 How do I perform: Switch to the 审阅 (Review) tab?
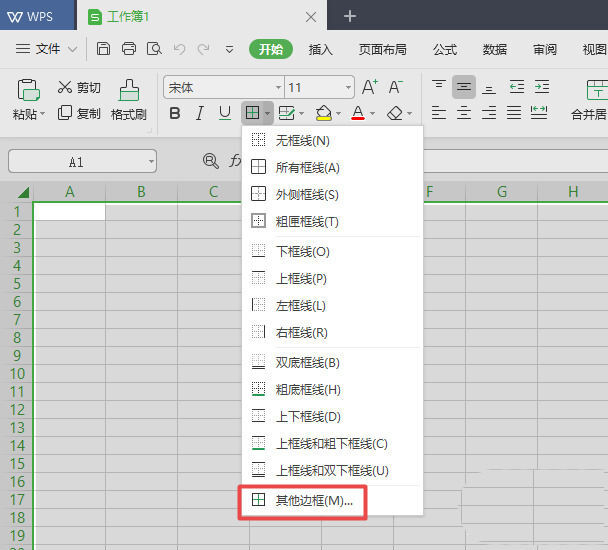click(544, 50)
